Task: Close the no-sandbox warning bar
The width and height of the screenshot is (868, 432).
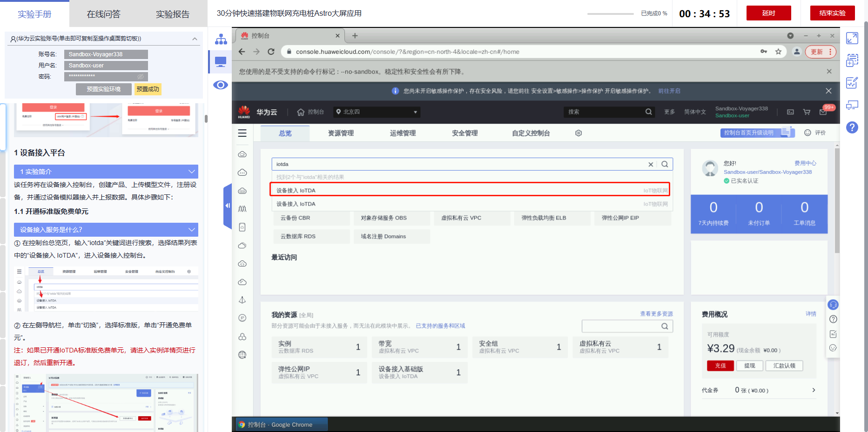Action: pos(829,72)
